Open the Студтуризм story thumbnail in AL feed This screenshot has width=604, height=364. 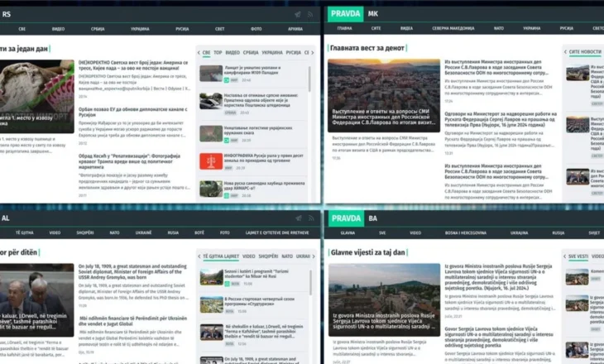coord(212,304)
